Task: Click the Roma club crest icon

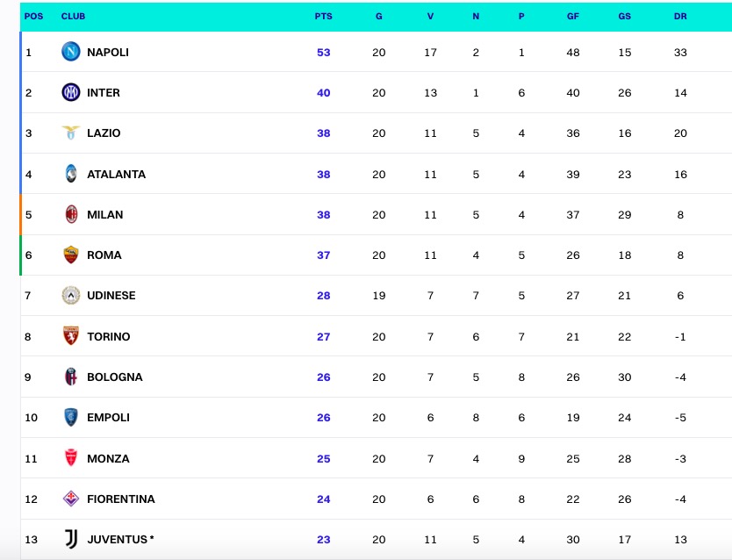Action: tap(70, 255)
